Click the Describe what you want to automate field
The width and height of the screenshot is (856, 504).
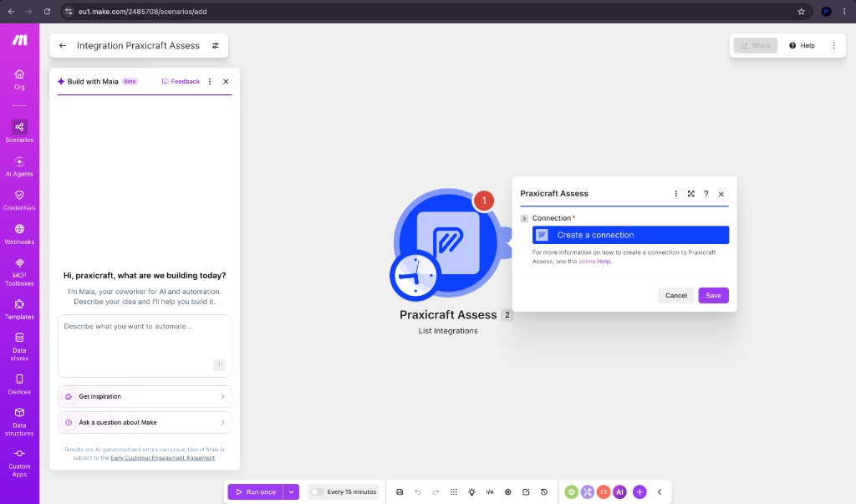[145, 346]
